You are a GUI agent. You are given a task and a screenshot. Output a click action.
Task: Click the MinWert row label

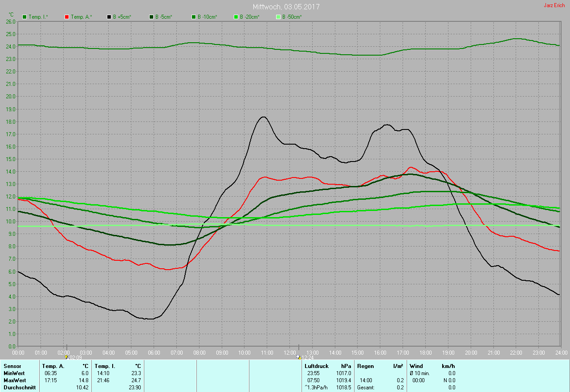point(14,373)
